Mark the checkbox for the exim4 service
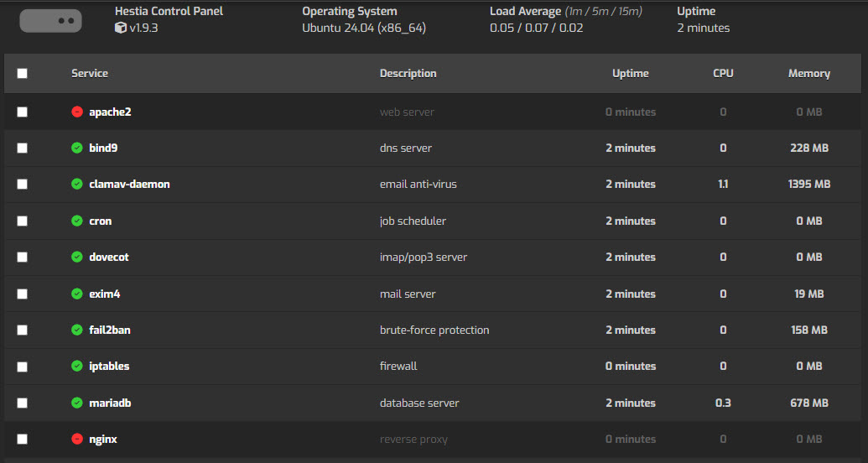 point(22,294)
